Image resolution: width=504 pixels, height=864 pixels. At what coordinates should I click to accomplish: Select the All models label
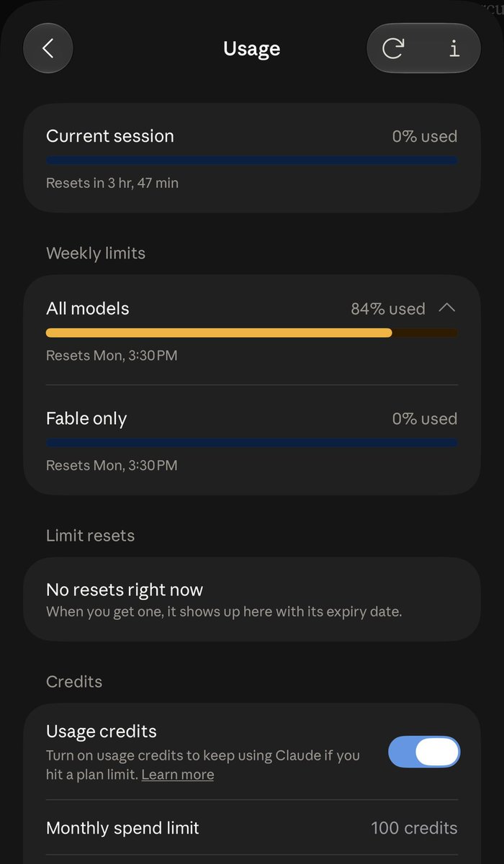point(88,308)
